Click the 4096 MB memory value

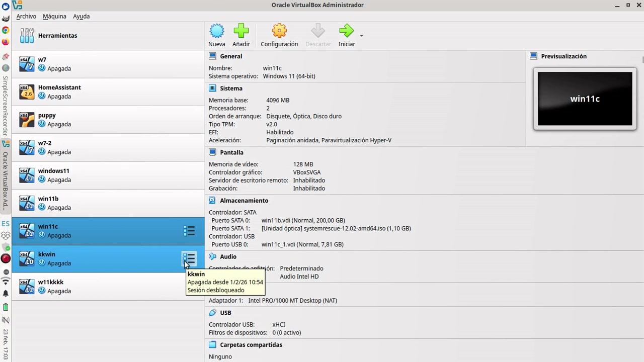click(278, 101)
